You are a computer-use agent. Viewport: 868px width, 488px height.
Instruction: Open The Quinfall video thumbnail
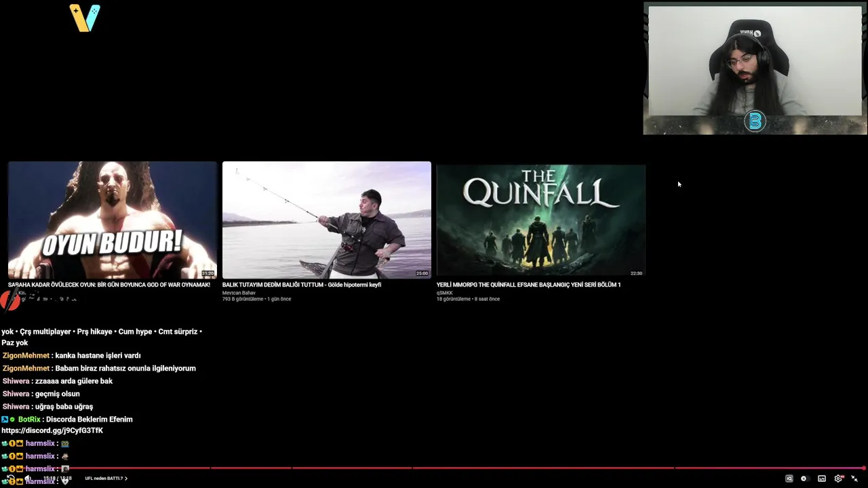click(x=541, y=220)
